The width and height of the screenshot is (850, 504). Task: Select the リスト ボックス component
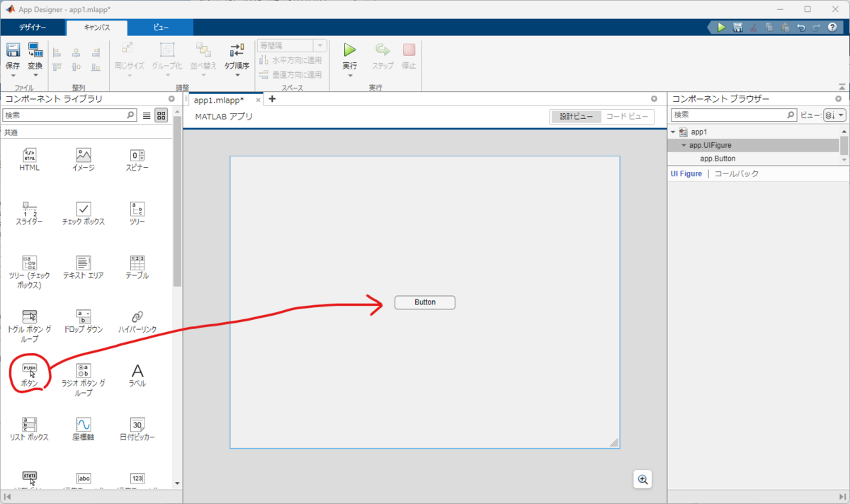click(x=30, y=429)
